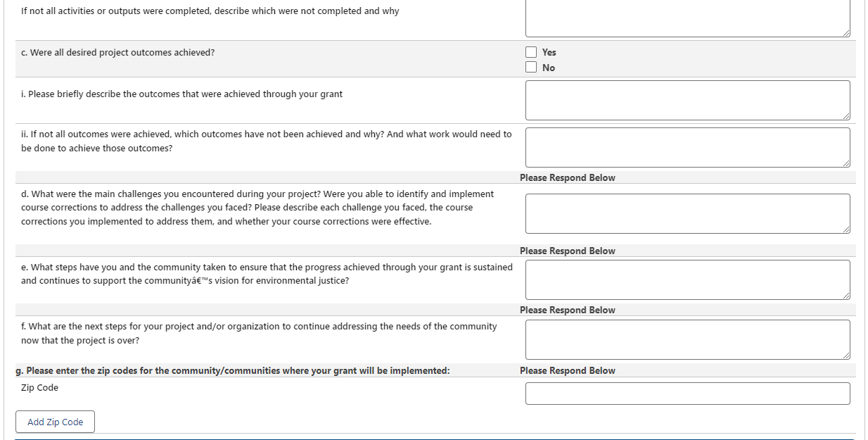Click in the uncompleted activities text area

point(687,18)
